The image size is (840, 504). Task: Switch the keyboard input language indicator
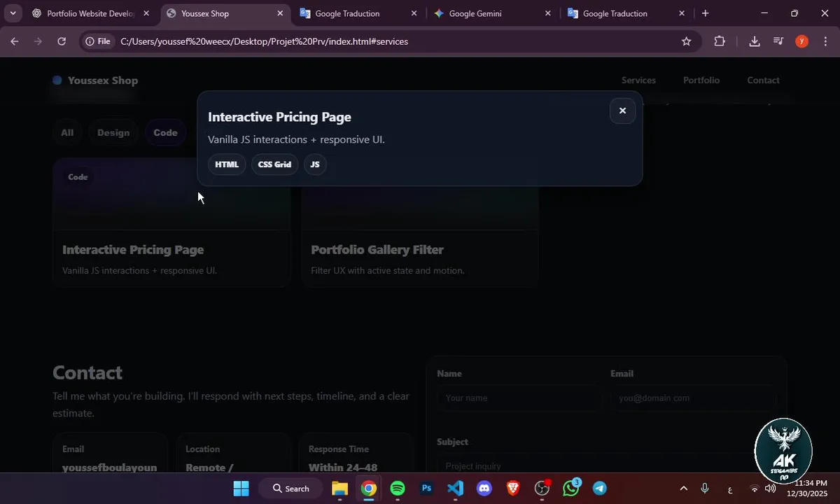(730, 489)
